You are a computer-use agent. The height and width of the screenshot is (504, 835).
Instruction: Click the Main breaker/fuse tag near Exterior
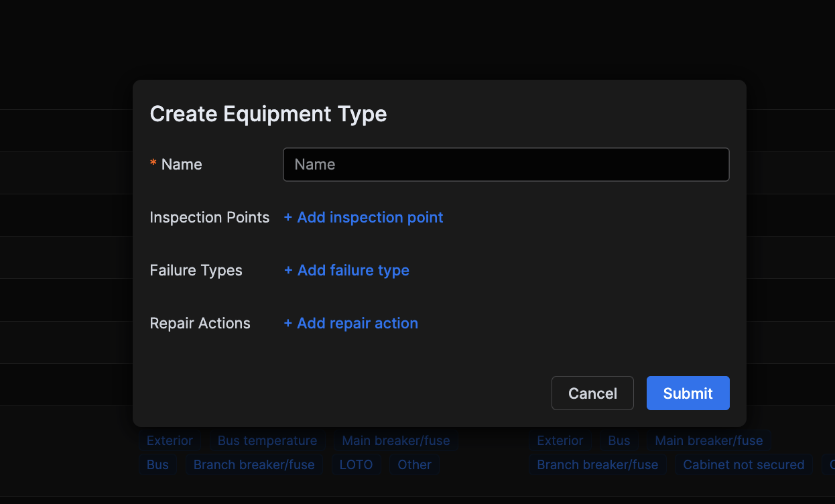click(709, 440)
